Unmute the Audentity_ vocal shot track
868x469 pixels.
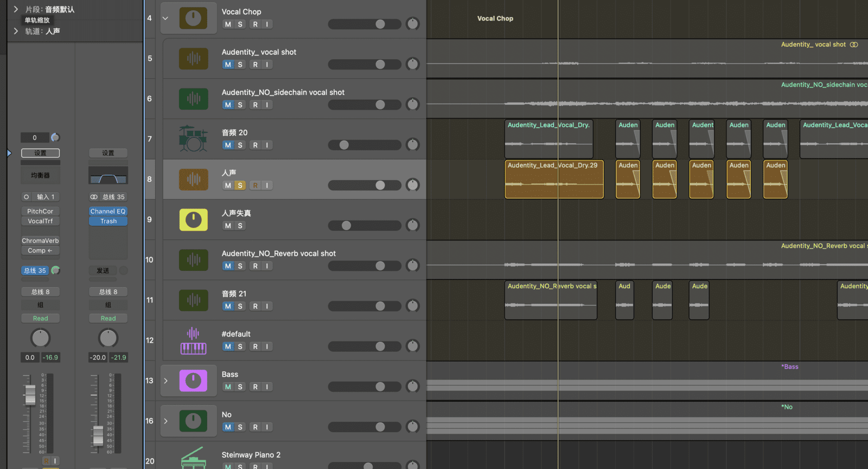(228, 65)
